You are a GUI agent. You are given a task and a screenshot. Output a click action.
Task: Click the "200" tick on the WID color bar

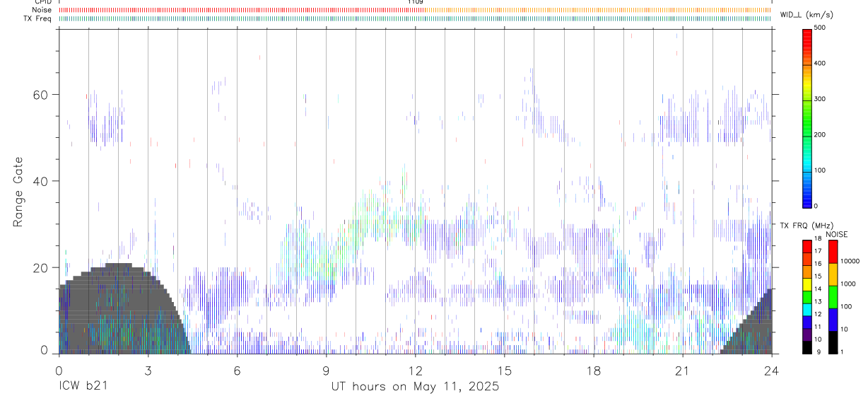click(x=821, y=135)
